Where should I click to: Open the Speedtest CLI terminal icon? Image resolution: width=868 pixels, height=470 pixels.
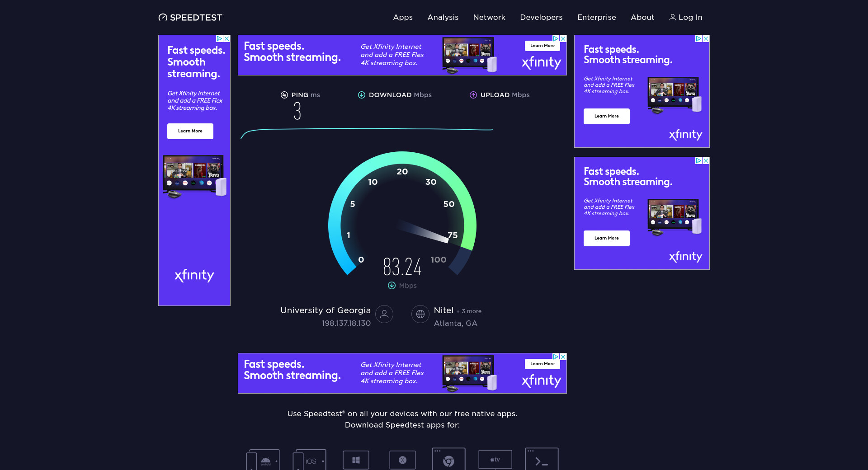pyautogui.click(x=542, y=460)
